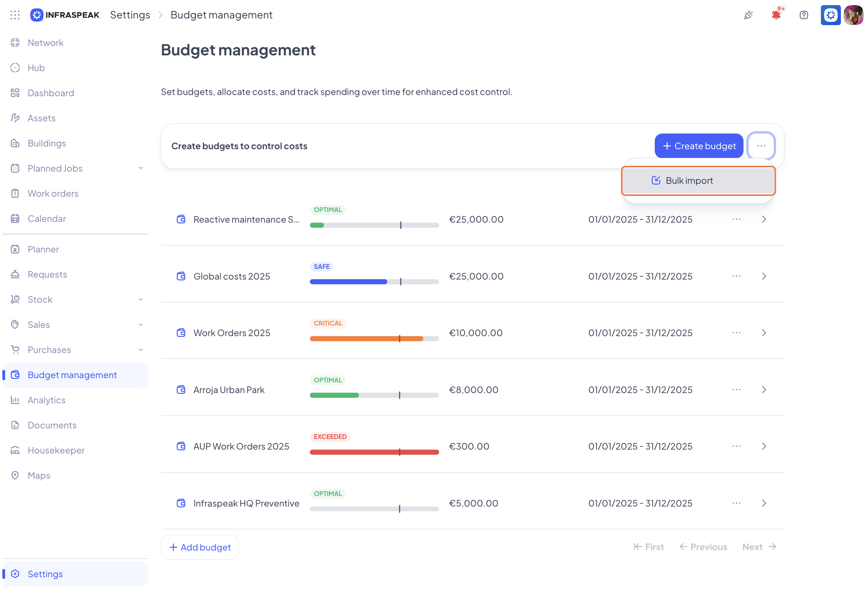
Task: Expand the Sales submenu chevron
Action: coord(141,325)
